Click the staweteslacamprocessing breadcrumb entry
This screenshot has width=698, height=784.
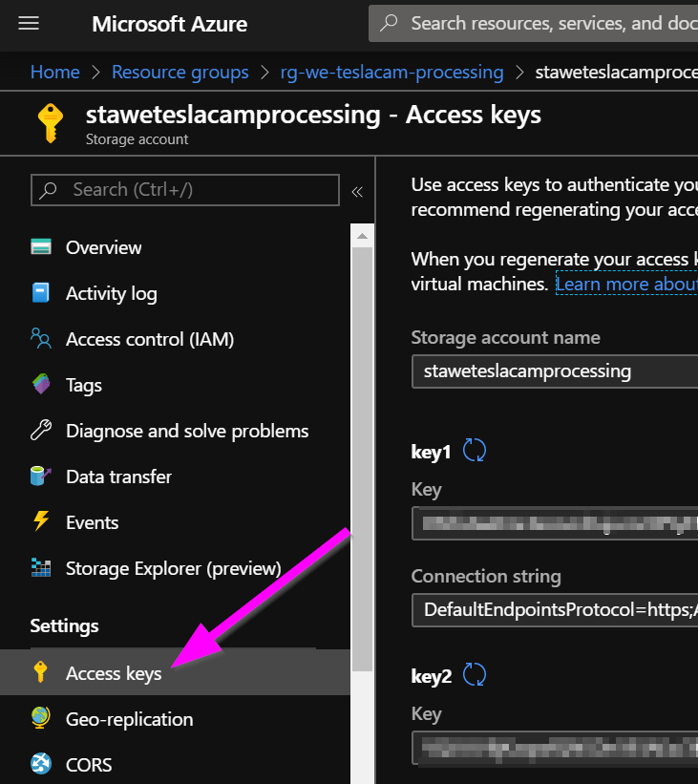click(x=616, y=72)
